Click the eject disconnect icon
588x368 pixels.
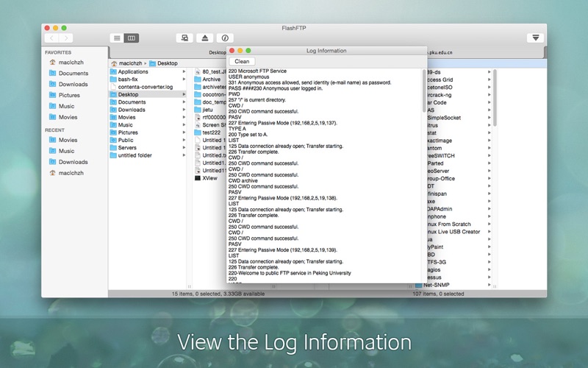pyautogui.click(x=205, y=38)
